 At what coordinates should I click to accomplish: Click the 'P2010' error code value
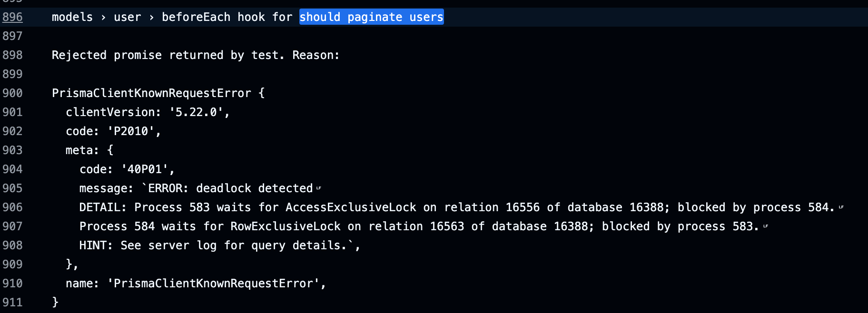pyautogui.click(x=131, y=131)
